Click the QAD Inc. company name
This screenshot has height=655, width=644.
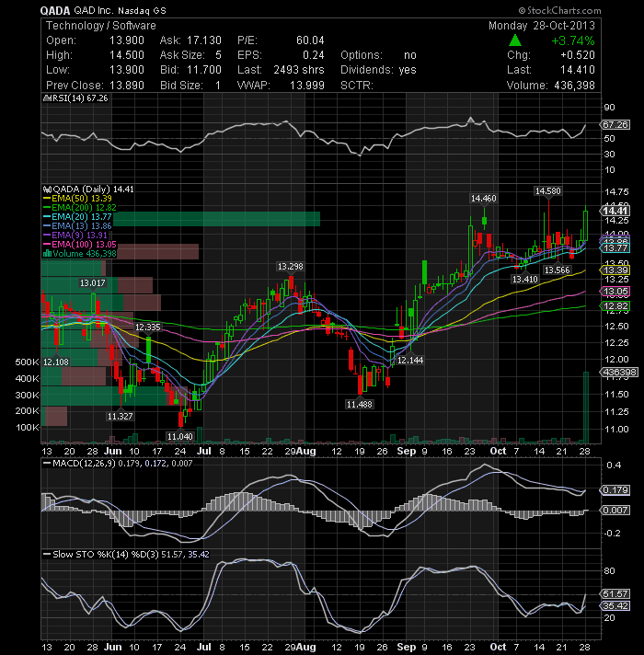[94, 11]
